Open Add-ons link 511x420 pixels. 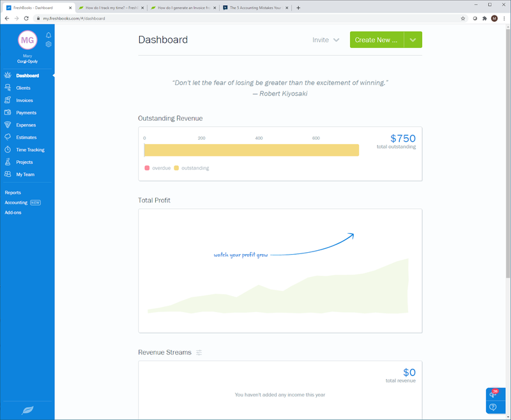coord(13,213)
